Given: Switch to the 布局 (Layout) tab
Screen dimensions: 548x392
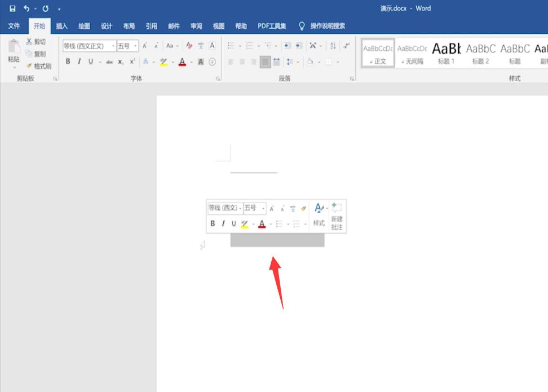Looking at the screenshot, I should coord(129,26).
